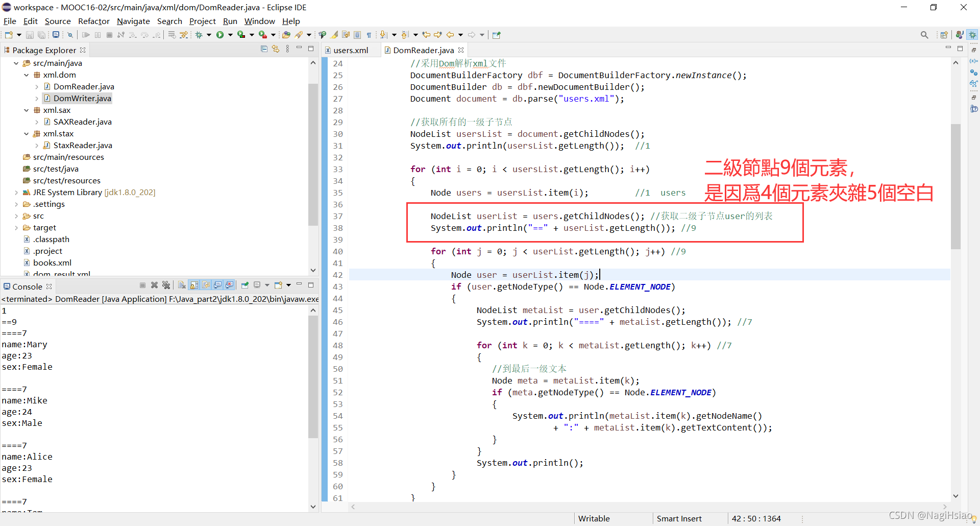
Task: Click the magnifier Quick Access icon
Action: (x=924, y=35)
